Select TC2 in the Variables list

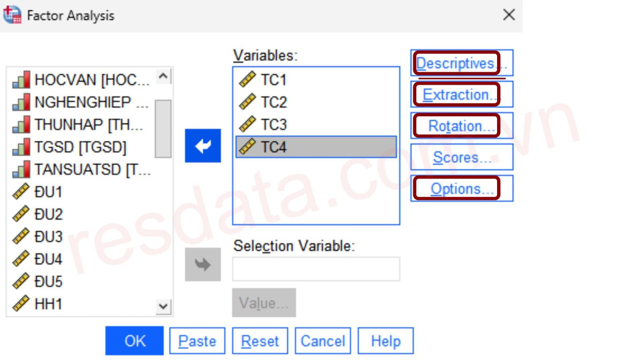pyautogui.click(x=274, y=102)
